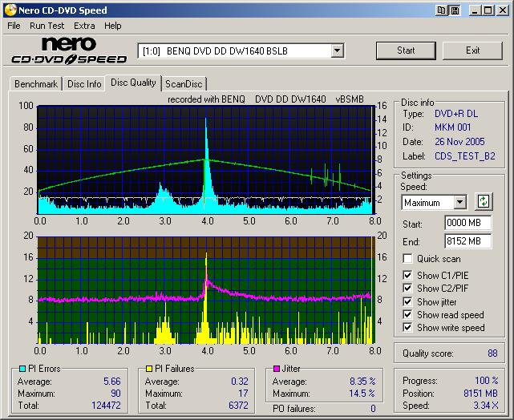Disable the Show jitter checkbox
Image resolution: width=514 pixels, height=420 pixels.
tap(407, 301)
